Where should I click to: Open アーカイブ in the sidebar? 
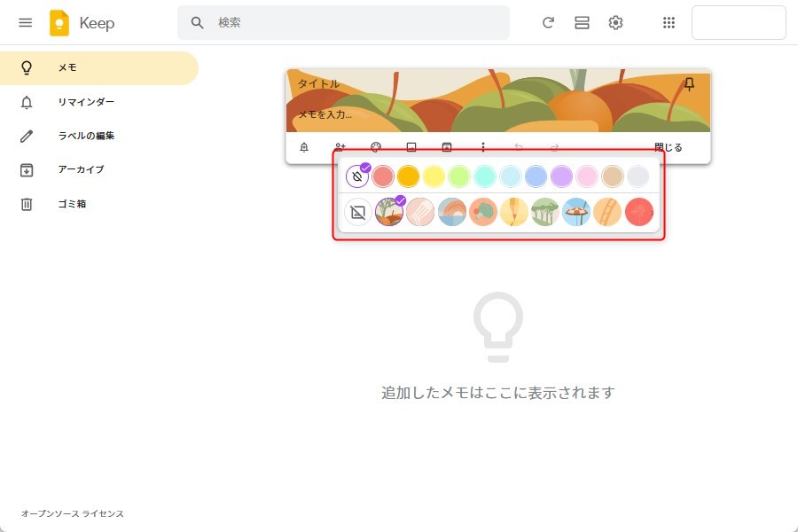pos(98,169)
